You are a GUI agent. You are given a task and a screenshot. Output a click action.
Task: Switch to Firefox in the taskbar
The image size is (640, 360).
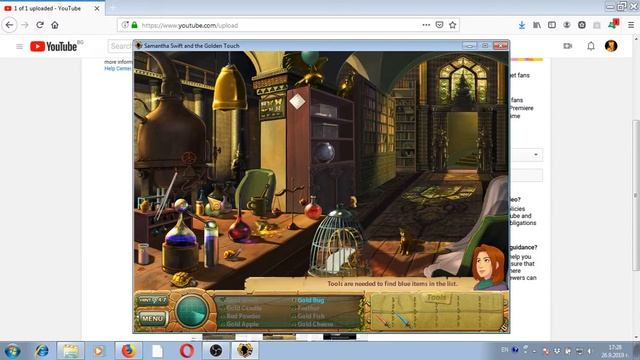click(128, 351)
